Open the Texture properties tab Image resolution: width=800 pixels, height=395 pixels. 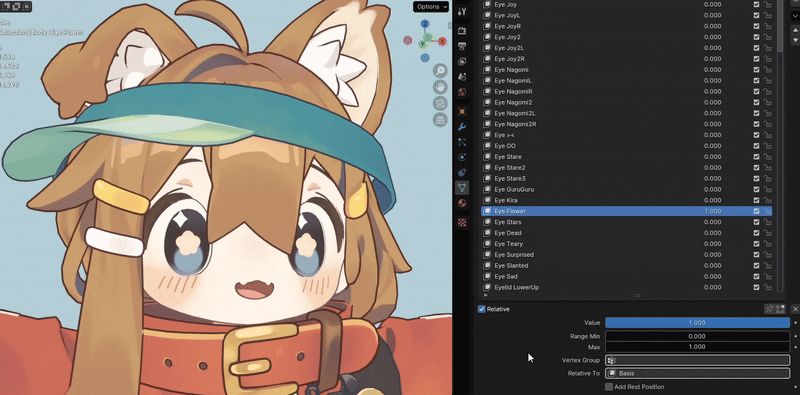click(x=462, y=223)
